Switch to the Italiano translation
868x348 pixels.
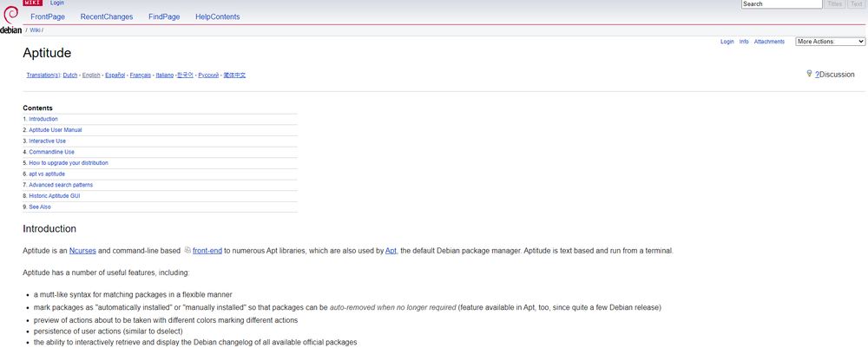click(164, 76)
